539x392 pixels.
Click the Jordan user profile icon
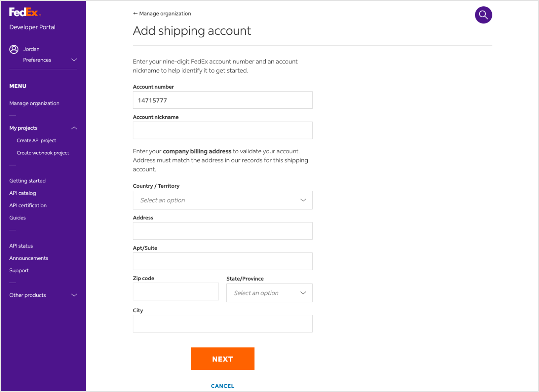pos(14,49)
